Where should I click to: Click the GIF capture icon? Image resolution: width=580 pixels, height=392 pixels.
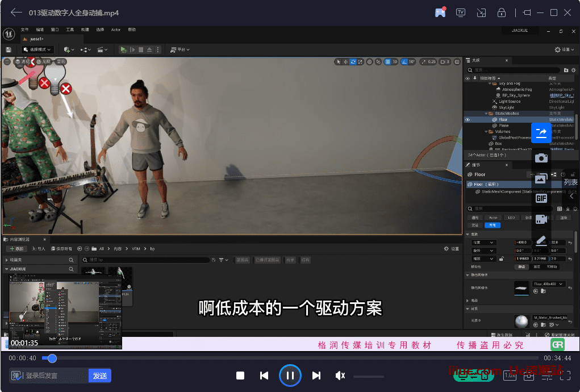click(541, 198)
